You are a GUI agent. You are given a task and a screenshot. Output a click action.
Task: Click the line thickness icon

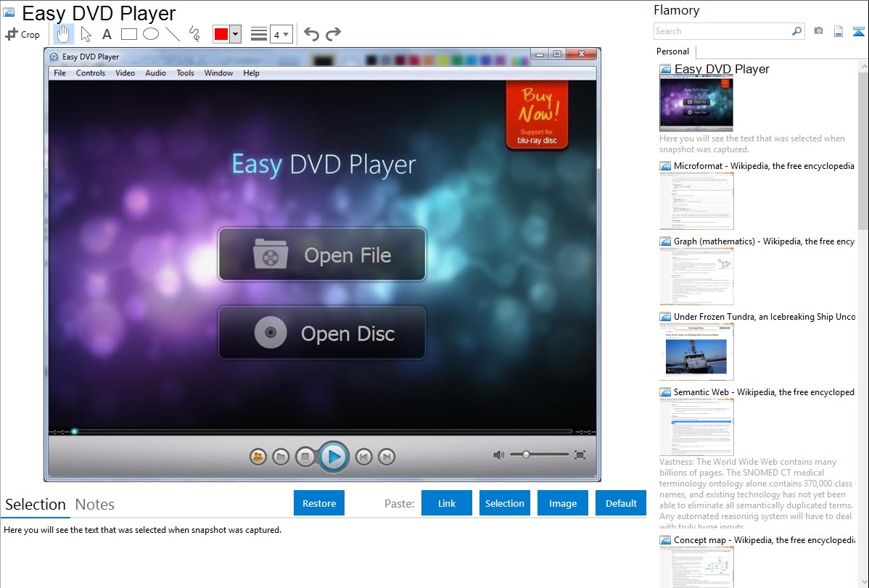coord(259,34)
